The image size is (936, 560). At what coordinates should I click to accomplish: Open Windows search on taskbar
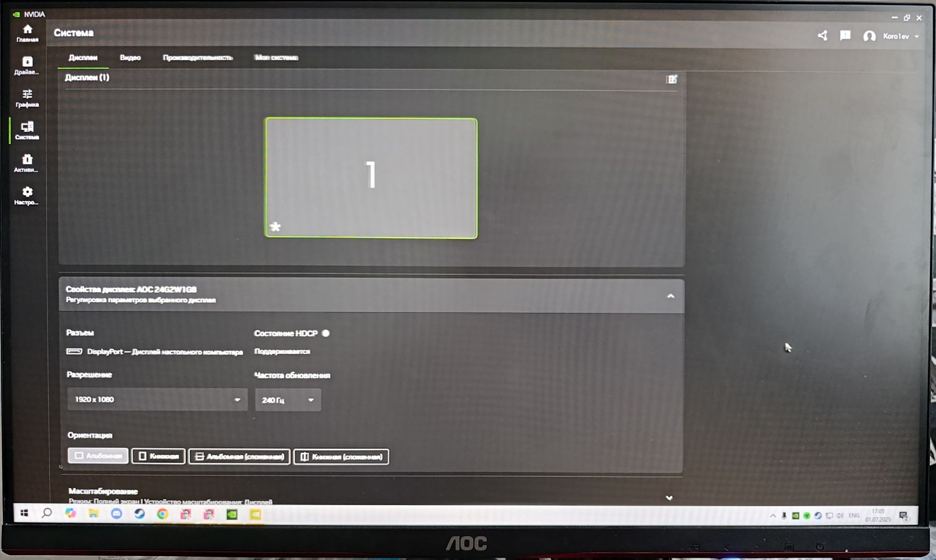point(47,513)
